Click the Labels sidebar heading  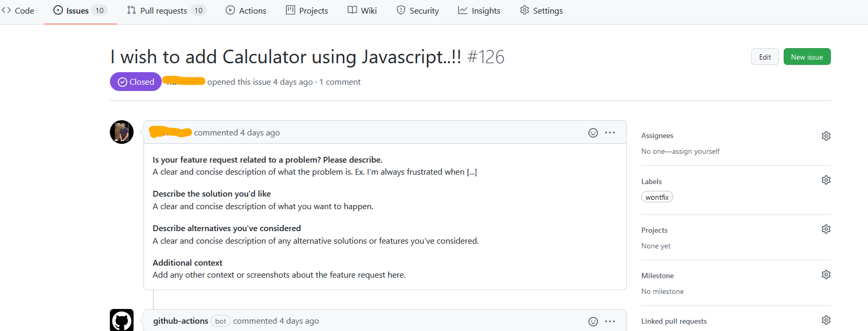651,182
